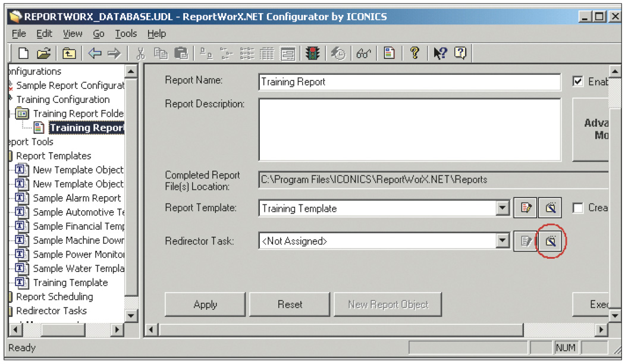Open the View menu
Viewport: 625px width, 364px height.
coord(73,34)
